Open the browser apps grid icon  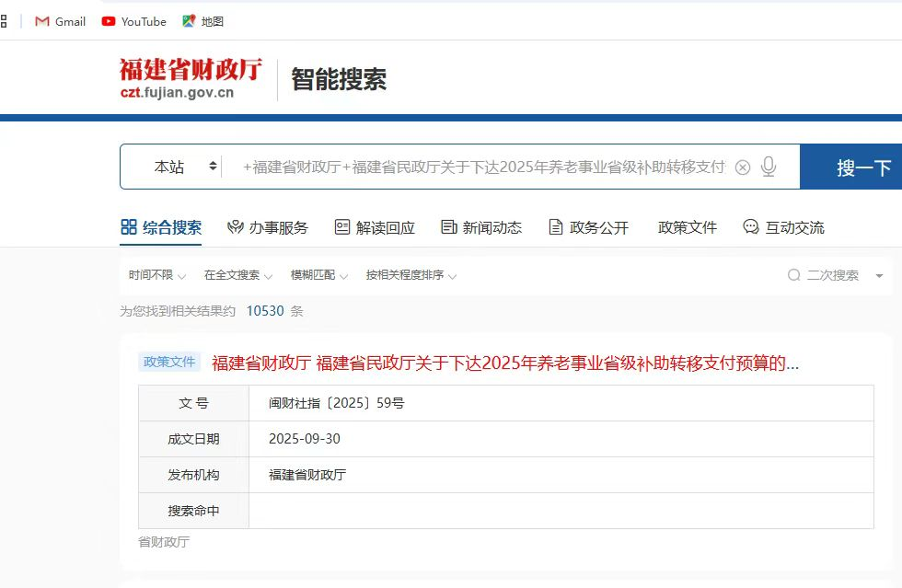coord(4,21)
